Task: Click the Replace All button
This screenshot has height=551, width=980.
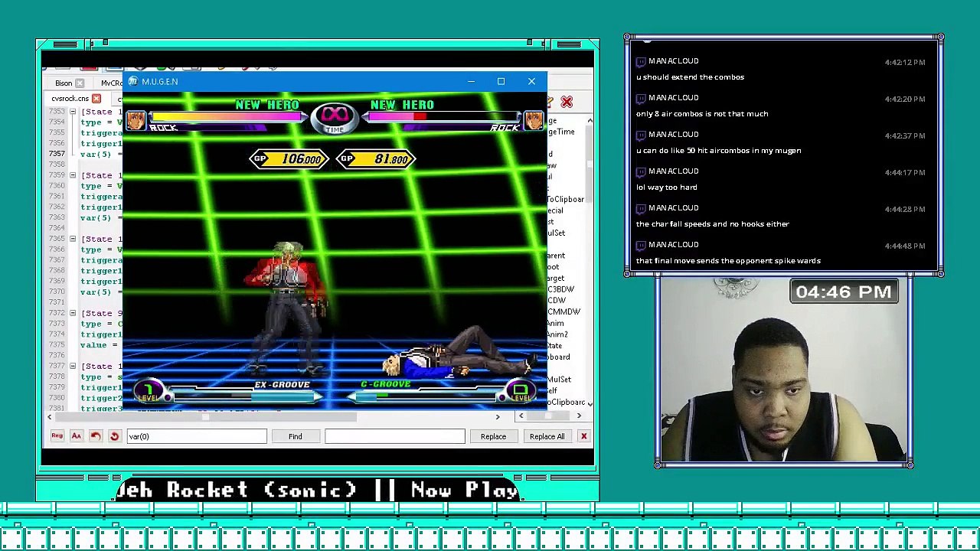Action: (x=547, y=436)
